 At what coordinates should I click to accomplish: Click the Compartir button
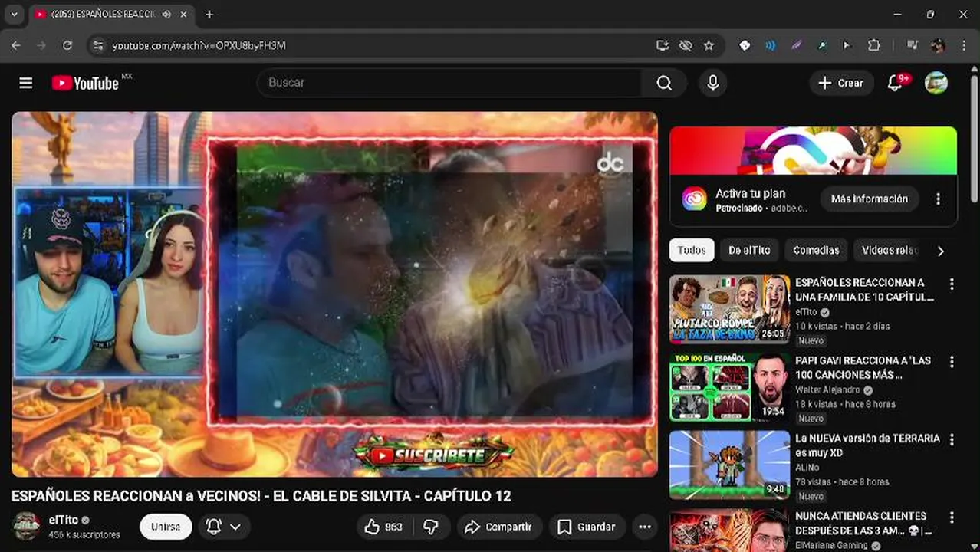tap(499, 527)
